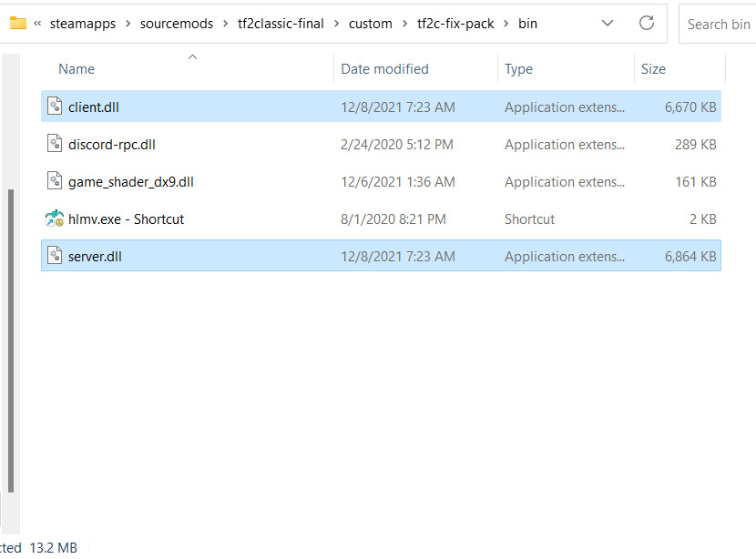This screenshot has width=756, height=559.
Task: Refresh the bin folder view
Action: pos(646,23)
